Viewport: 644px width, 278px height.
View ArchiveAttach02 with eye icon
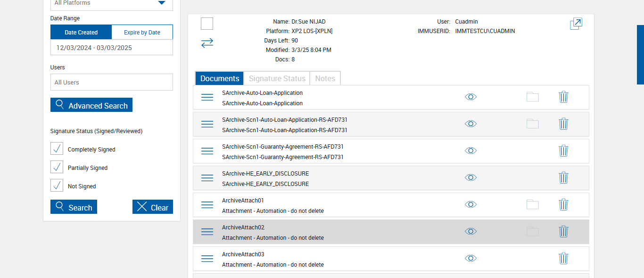tap(471, 231)
